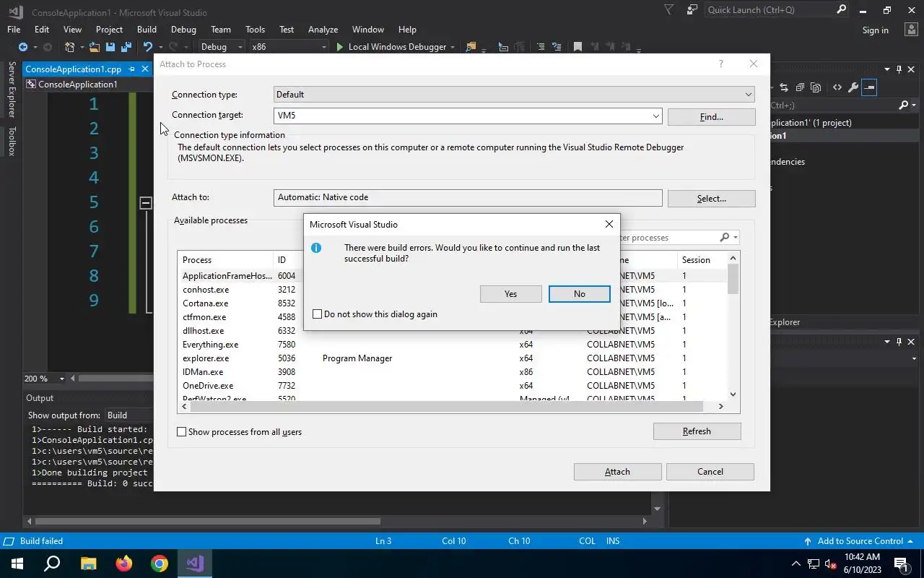This screenshot has height=578, width=924.
Task: Click the Save floppy disk icon
Action: pyautogui.click(x=110, y=47)
